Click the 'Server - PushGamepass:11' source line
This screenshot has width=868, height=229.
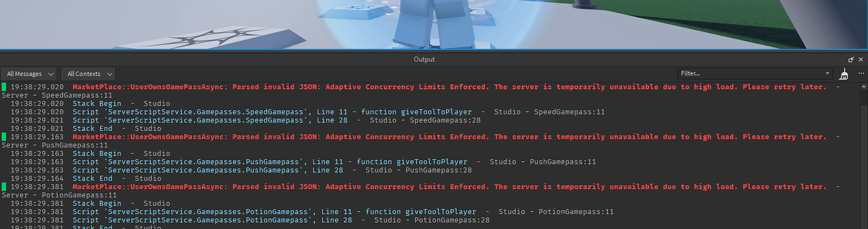tap(55, 145)
